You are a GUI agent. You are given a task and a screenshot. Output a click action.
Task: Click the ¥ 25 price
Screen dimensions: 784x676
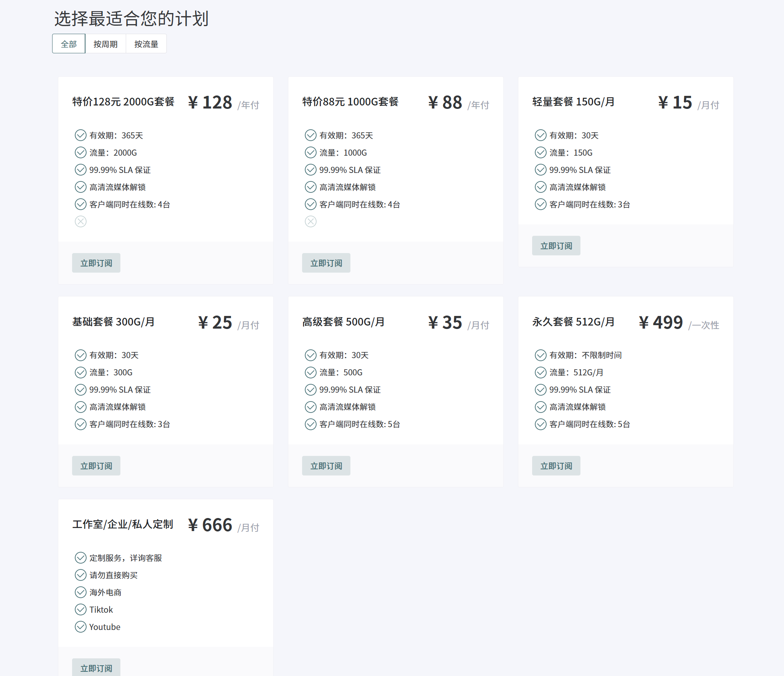click(215, 322)
